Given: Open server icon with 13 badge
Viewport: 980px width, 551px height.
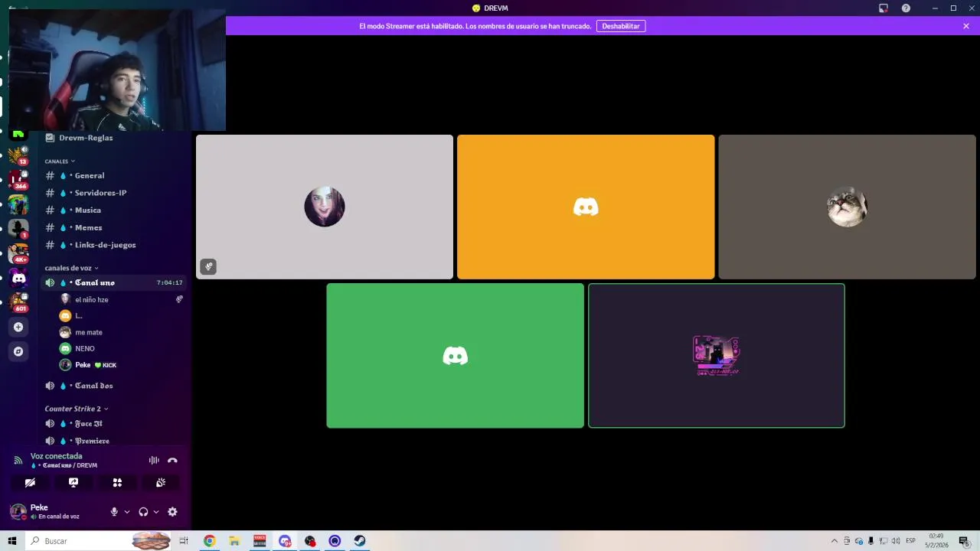Looking at the screenshot, I should point(18,156).
